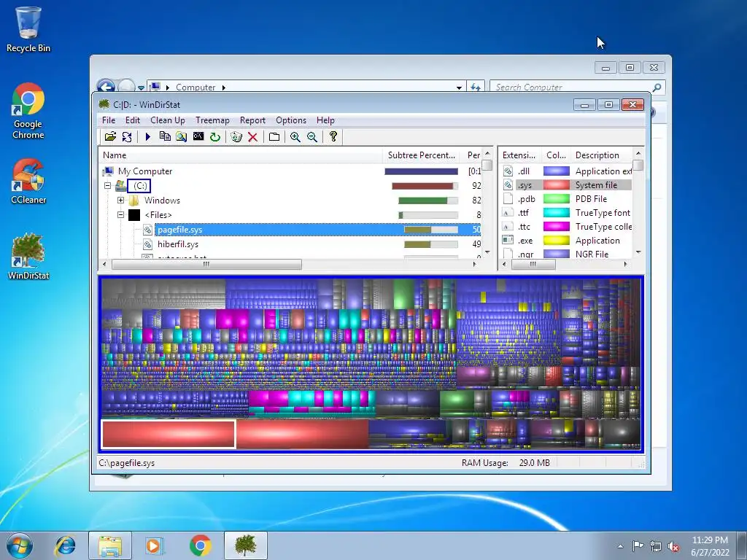The height and width of the screenshot is (560, 747).
Task: Click the Explorer address bar refresh button
Action: (476, 87)
